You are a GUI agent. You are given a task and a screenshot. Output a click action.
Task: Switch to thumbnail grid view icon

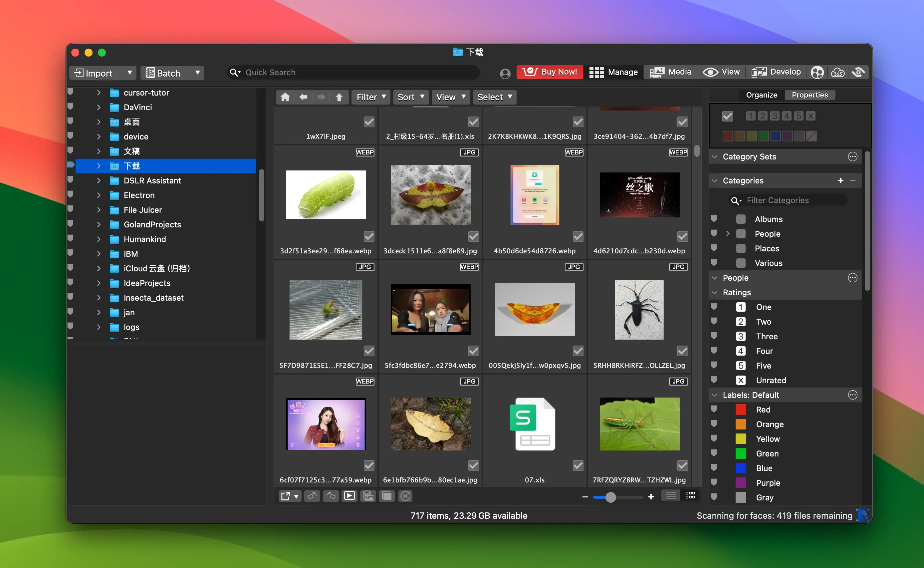click(690, 495)
